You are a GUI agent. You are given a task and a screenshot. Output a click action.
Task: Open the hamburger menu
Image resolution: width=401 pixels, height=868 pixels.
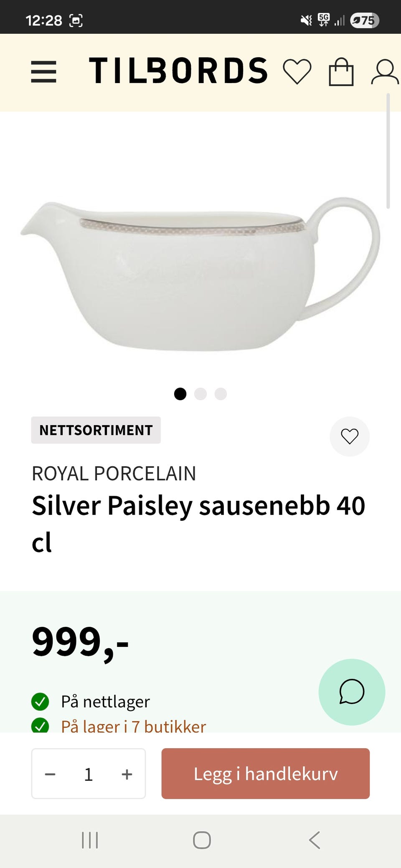(43, 72)
